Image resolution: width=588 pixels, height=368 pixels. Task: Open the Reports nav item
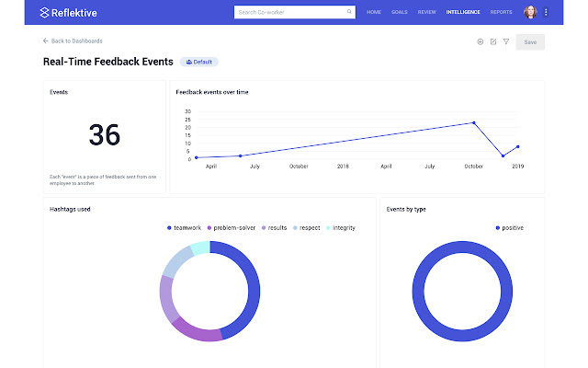(x=502, y=13)
